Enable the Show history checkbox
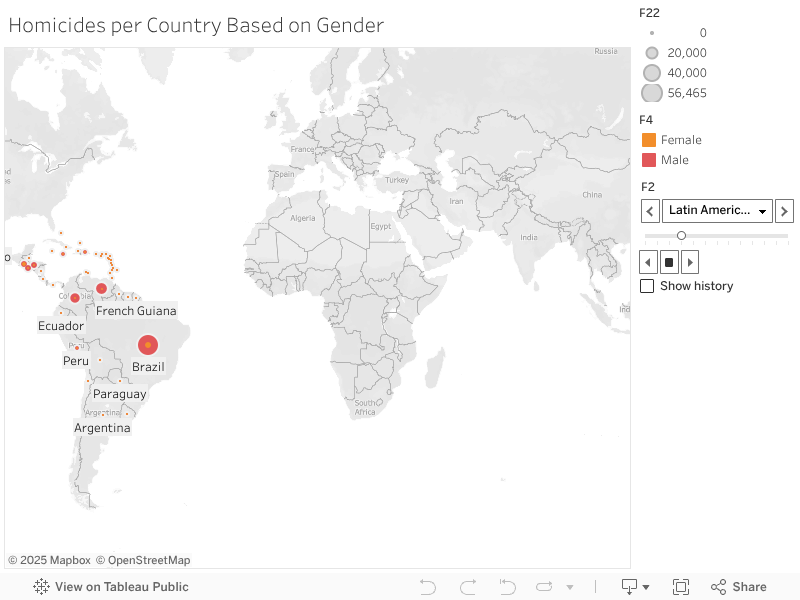 pos(647,286)
